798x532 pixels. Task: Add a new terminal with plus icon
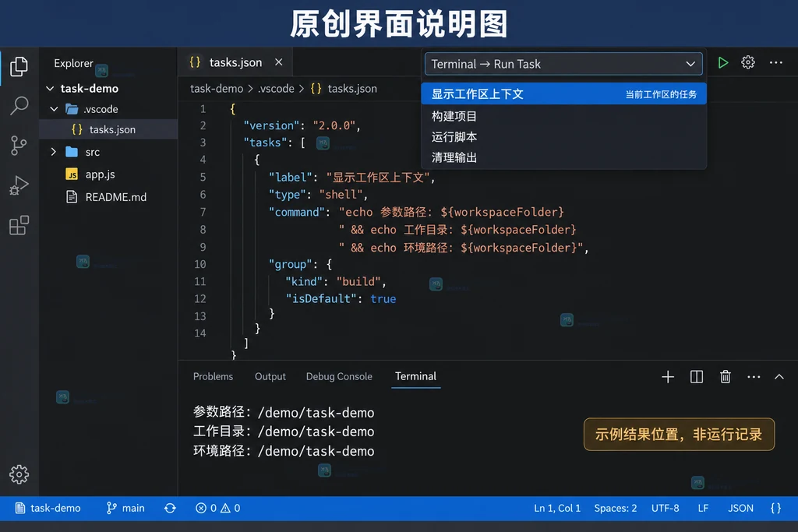(668, 377)
